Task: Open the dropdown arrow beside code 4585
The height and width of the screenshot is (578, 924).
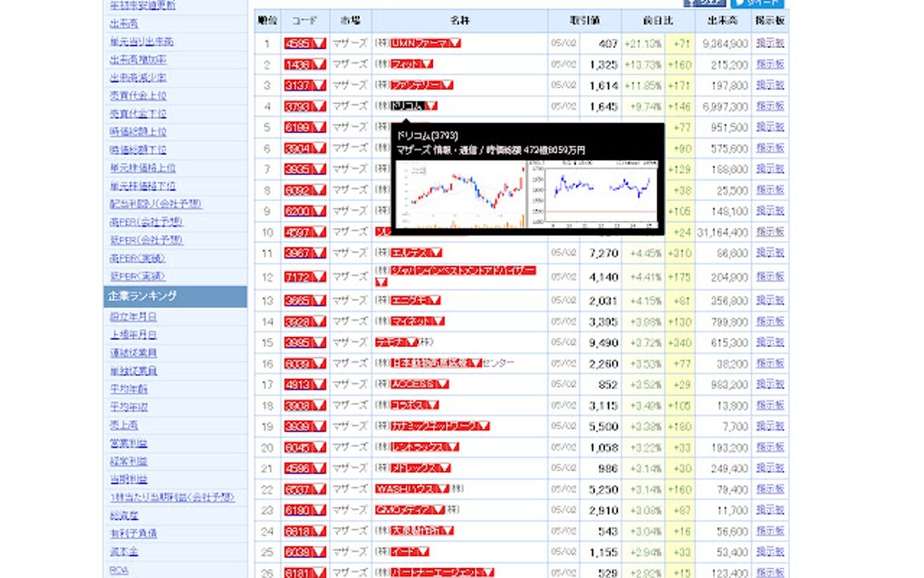Action: pyautogui.click(x=319, y=43)
